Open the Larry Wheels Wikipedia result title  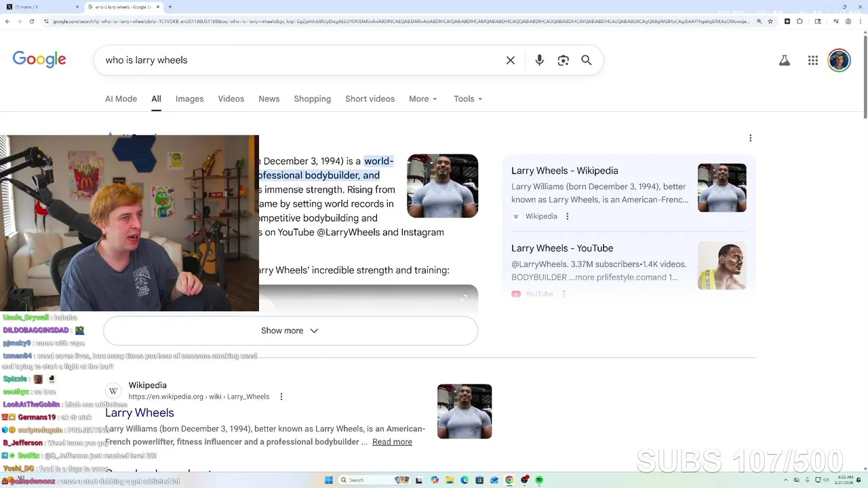pos(140,413)
